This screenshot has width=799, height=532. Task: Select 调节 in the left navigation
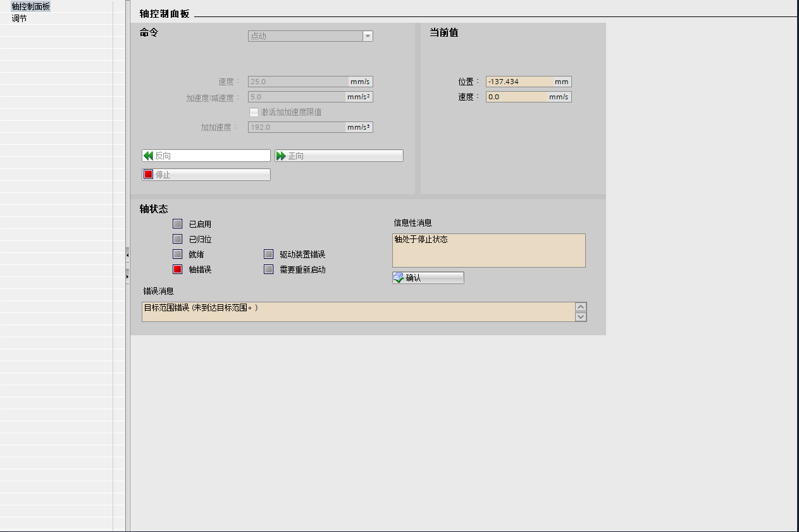[20, 18]
